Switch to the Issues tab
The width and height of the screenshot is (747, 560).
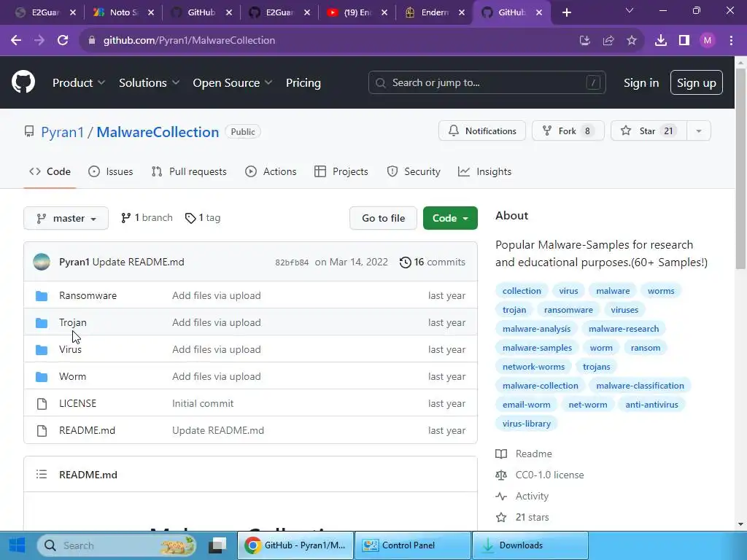[111, 171]
